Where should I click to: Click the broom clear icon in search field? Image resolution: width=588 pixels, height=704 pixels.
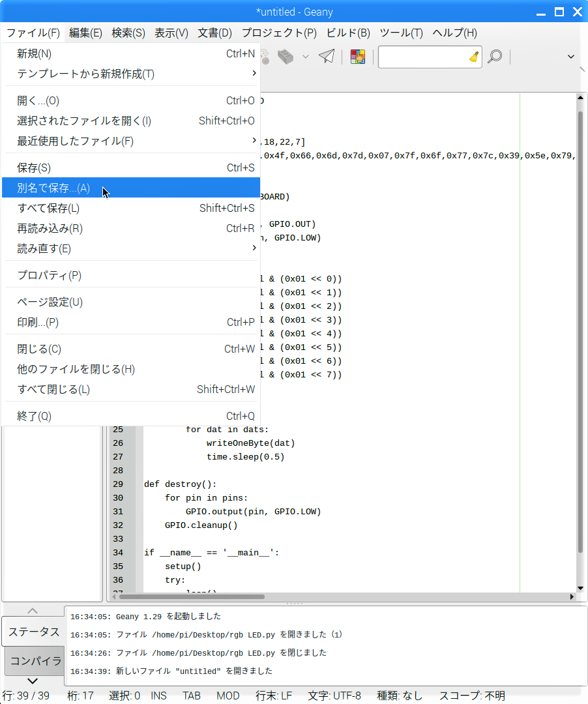[x=474, y=57]
